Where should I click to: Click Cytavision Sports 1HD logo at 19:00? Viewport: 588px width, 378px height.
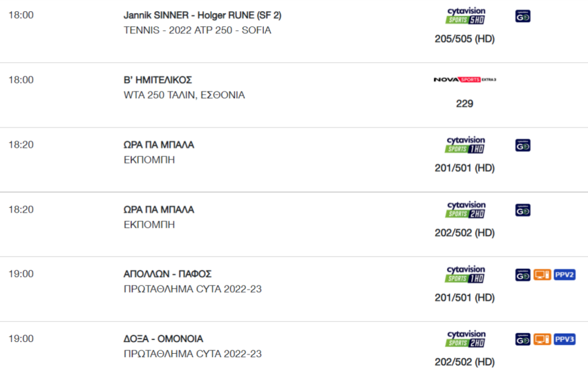(x=465, y=275)
